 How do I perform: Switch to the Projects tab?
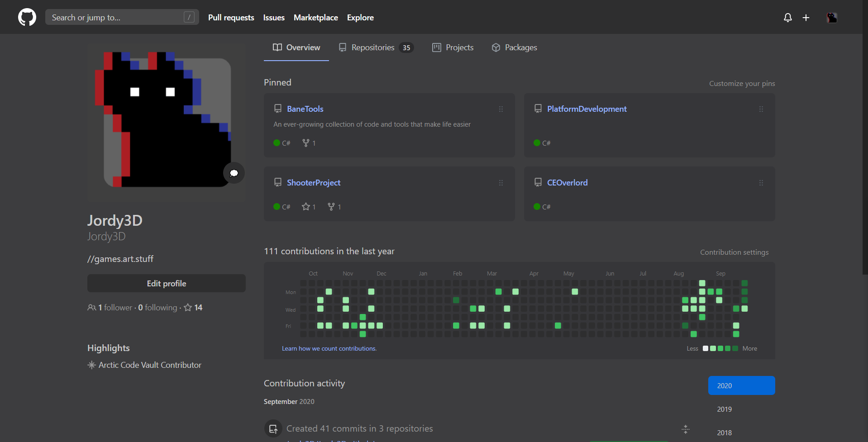pos(453,48)
